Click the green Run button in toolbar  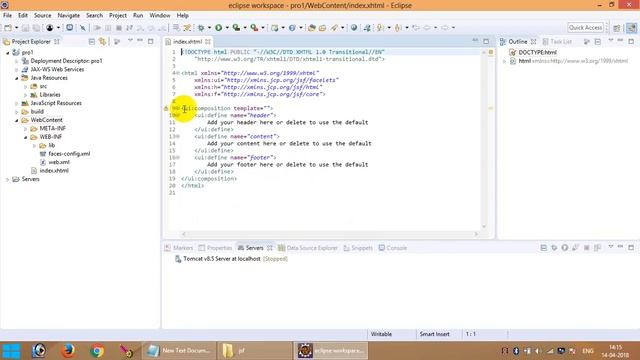pyautogui.click(x=219, y=28)
